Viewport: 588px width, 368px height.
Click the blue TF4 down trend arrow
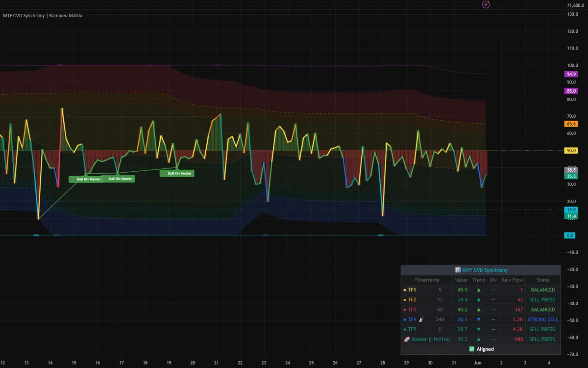pos(478,319)
